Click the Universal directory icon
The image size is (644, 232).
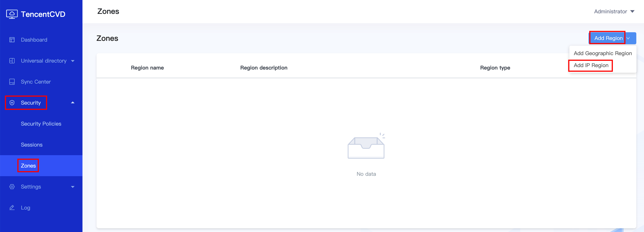click(12, 61)
